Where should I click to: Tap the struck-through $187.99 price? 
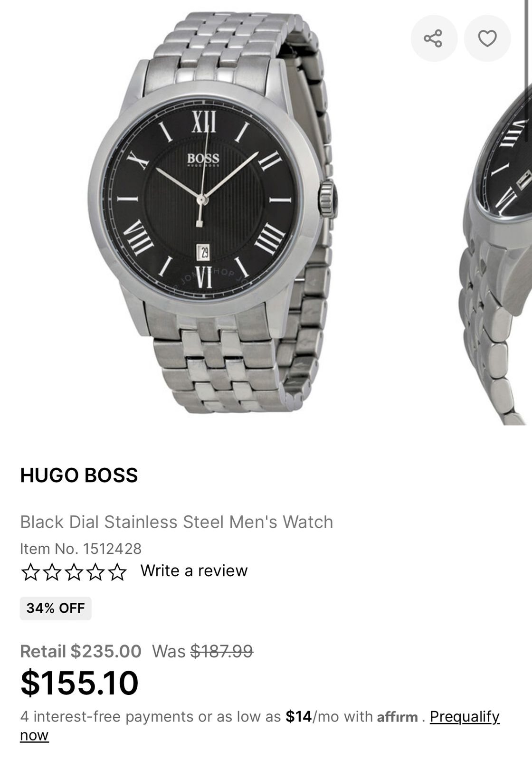(x=222, y=651)
